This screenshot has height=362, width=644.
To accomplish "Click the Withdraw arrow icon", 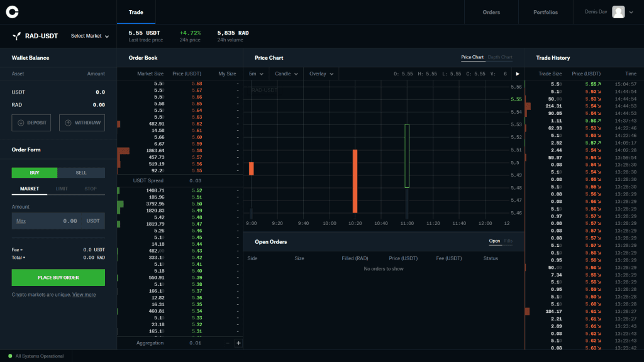I will click(68, 123).
